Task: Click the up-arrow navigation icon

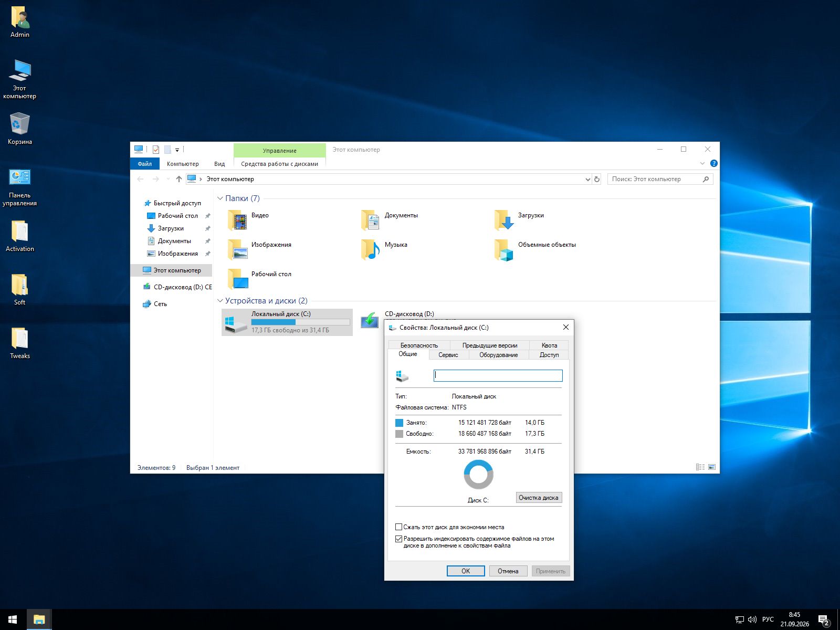Action: click(x=179, y=179)
